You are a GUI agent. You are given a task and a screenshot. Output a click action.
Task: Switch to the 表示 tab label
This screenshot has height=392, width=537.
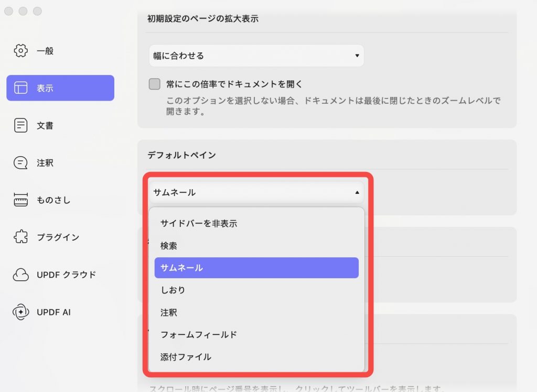(x=45, y=88)
